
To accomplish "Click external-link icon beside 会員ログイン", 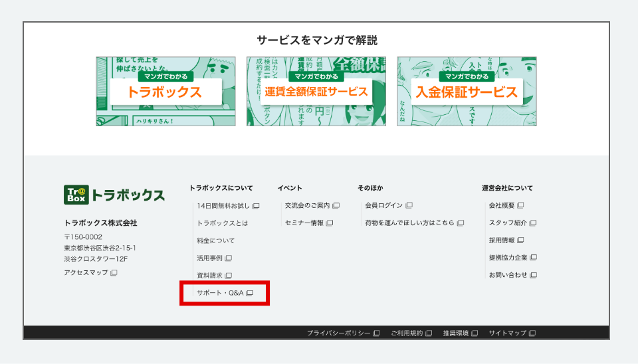I will (409, 205).
